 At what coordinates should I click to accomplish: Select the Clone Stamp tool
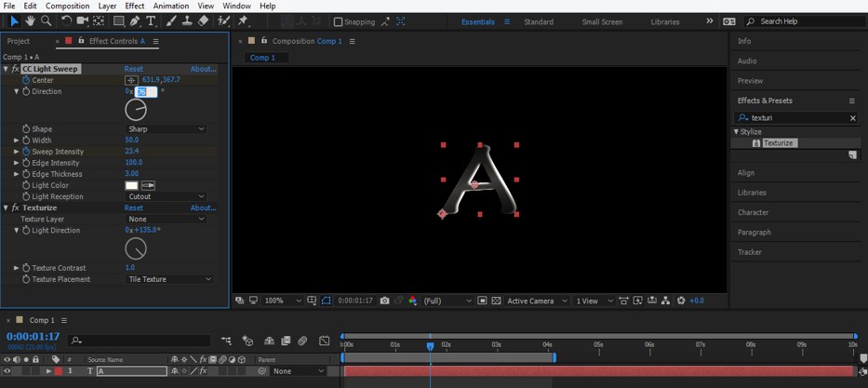(187, 20)
